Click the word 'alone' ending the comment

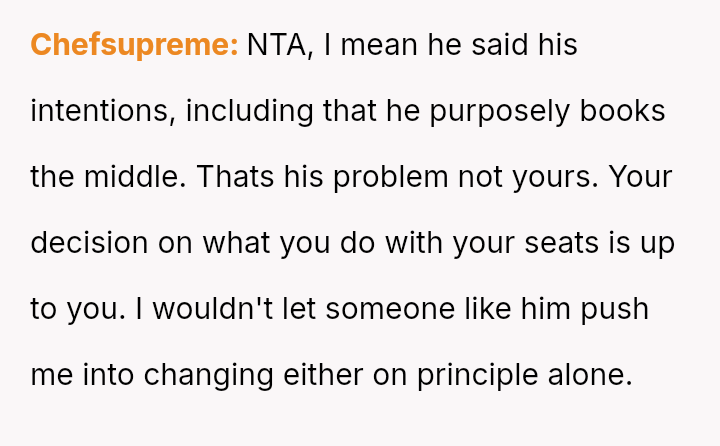click(597, 375)
